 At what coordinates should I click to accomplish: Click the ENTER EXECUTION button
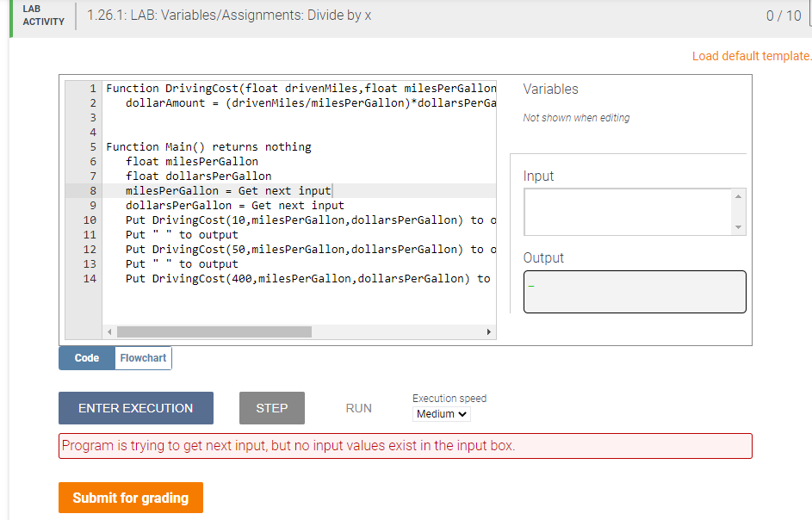135,407
